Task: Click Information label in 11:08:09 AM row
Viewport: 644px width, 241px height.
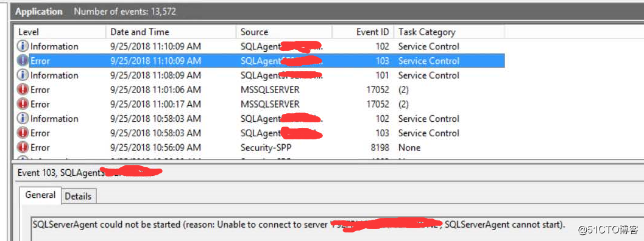Action: pos(54,75)
